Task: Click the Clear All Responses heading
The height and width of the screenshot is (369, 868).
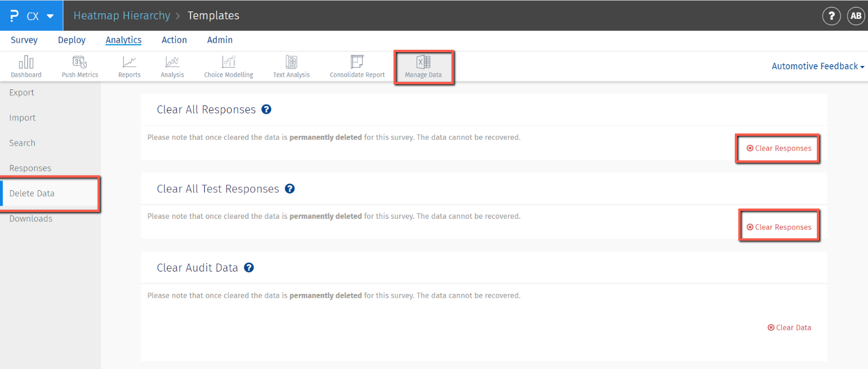Action: tap(206, 109)
